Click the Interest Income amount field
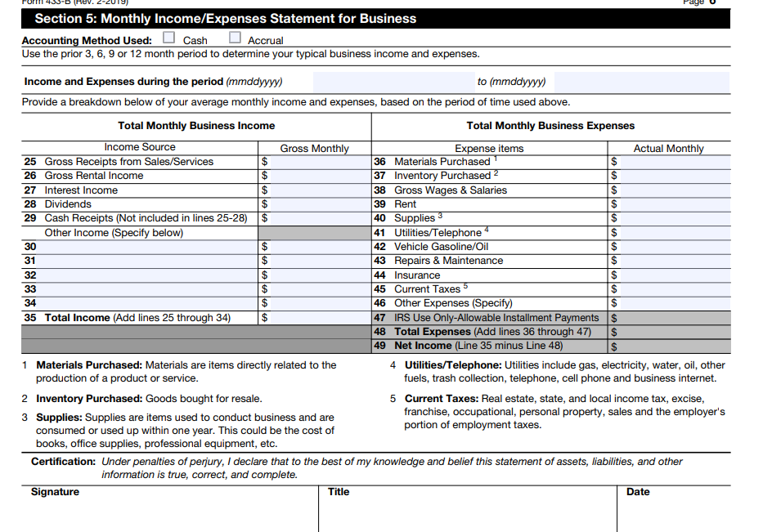763x532 pixels. (x=320, y=190)
